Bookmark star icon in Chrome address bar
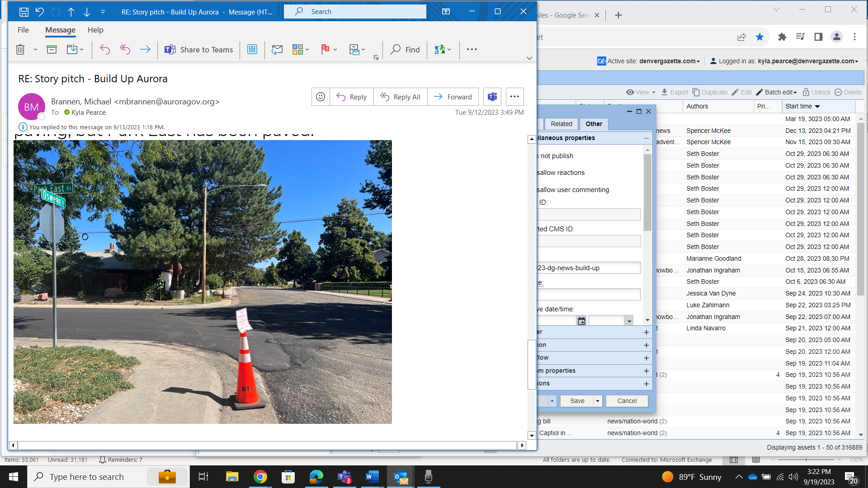The image size is (868, 488). [x=759, y=37]
